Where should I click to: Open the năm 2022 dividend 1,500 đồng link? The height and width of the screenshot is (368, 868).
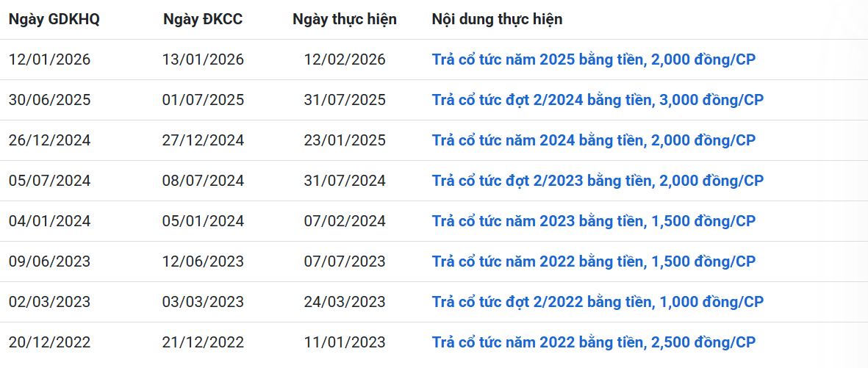coord(593,261)
